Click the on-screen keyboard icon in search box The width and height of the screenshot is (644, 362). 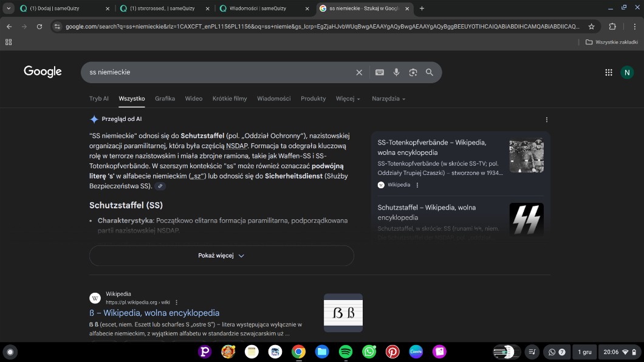coord(380,72)
